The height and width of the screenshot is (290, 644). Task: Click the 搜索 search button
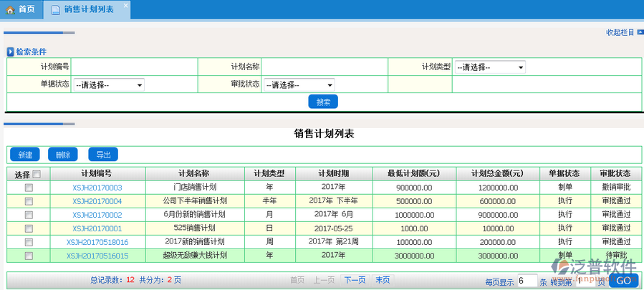[x=323, y=102]
